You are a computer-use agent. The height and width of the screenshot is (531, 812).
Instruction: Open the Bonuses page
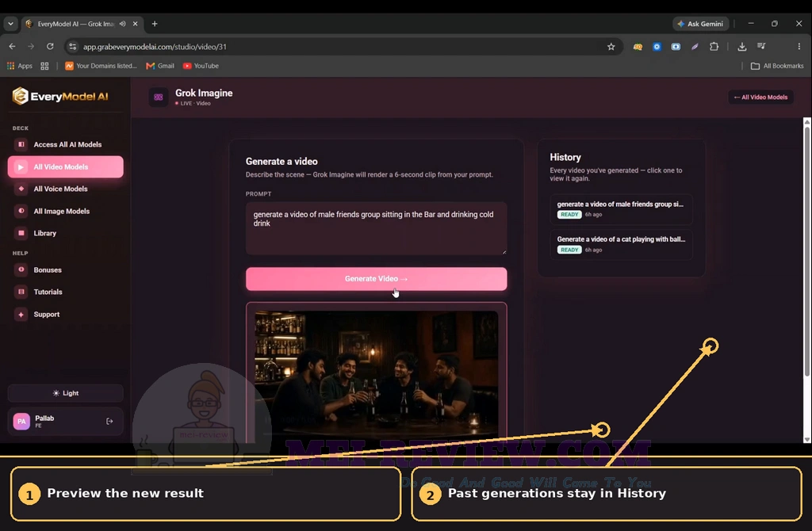pos(65,269)
